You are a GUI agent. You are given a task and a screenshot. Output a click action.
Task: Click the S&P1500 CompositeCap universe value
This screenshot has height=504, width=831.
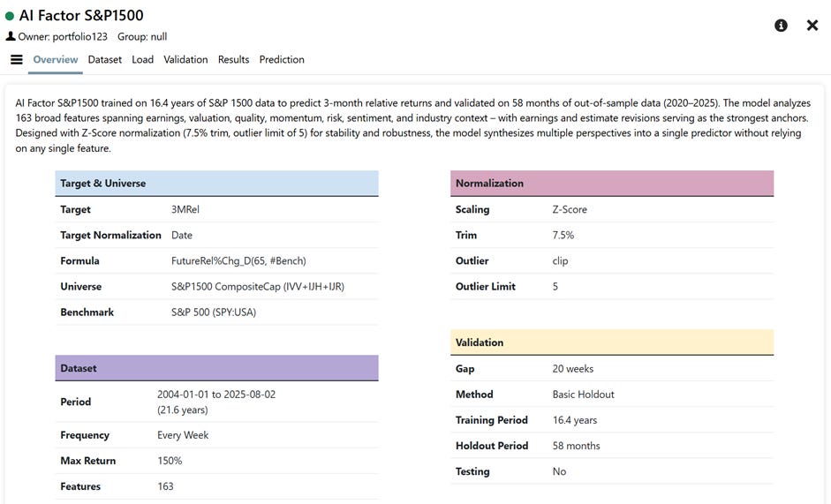[258, 286]
